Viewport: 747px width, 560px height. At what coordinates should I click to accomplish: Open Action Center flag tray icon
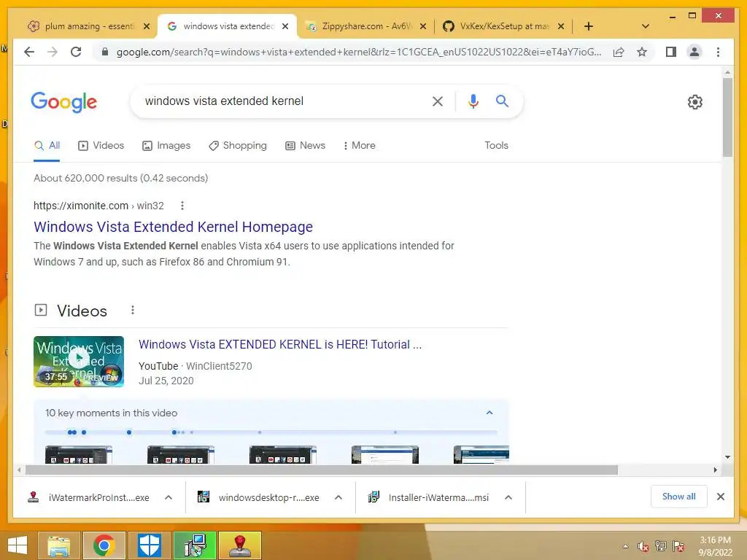tap(678, 546)
